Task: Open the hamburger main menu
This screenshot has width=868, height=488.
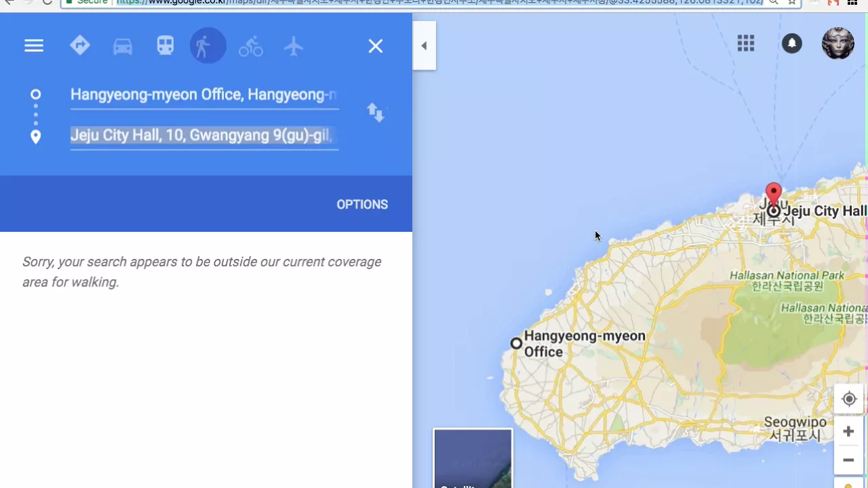Action: [34, 46]
